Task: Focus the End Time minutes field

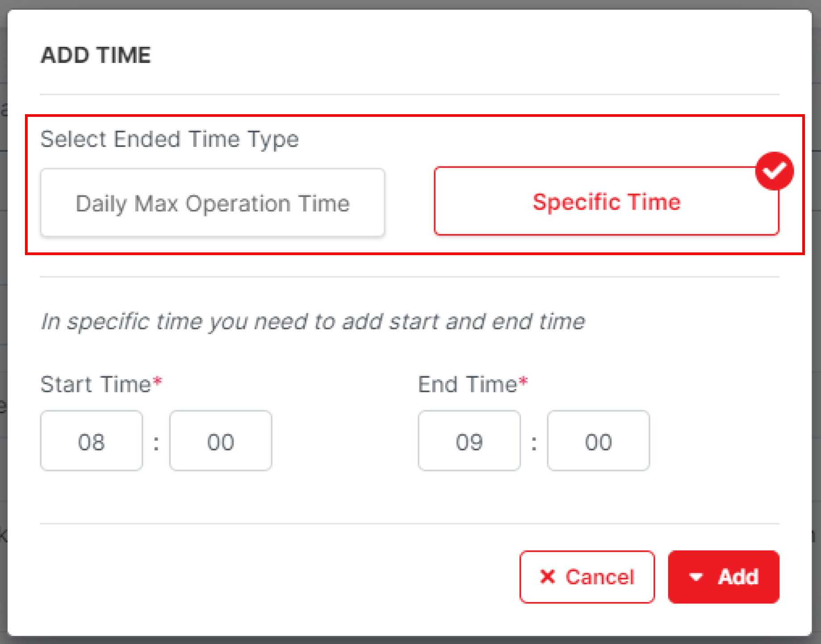Action: tap(598, 441)
